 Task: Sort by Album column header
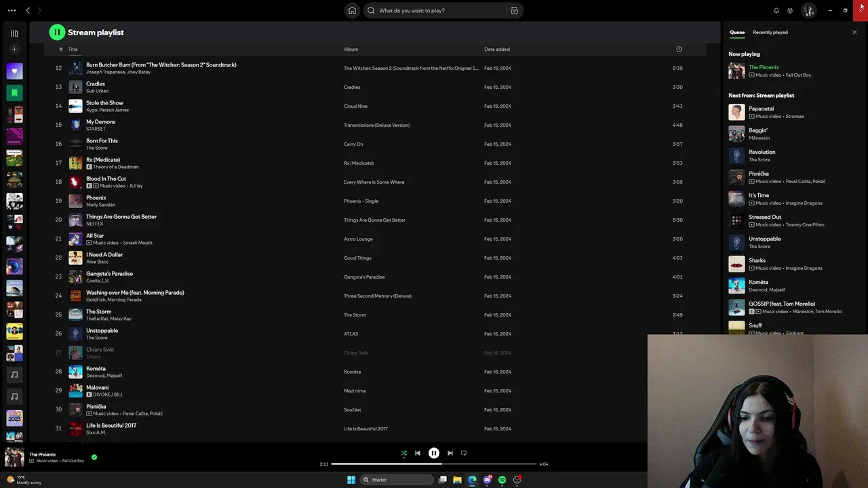click(351, 49)
